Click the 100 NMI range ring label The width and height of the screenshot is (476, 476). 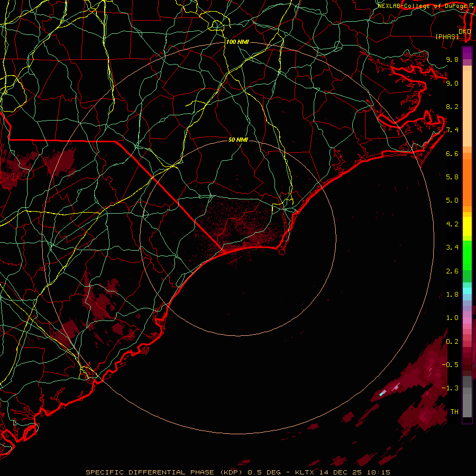pyautogui.click(x=237, y=42)
